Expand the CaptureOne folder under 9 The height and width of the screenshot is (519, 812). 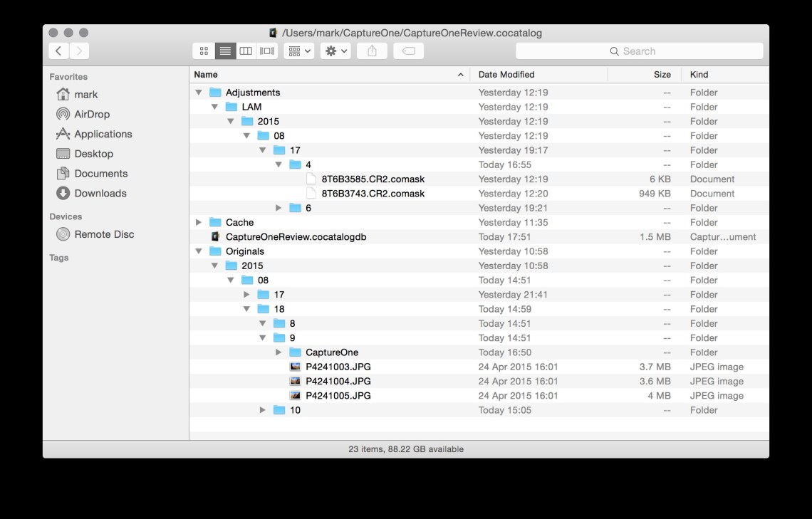tap(279, 352)
